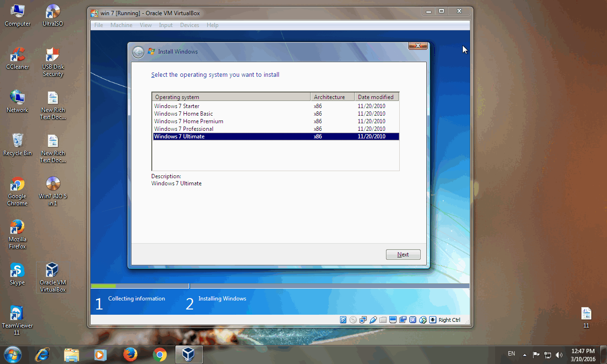Open VirtualBox from the taskbar
Screen dimensions: 607x364
[189, 355]
